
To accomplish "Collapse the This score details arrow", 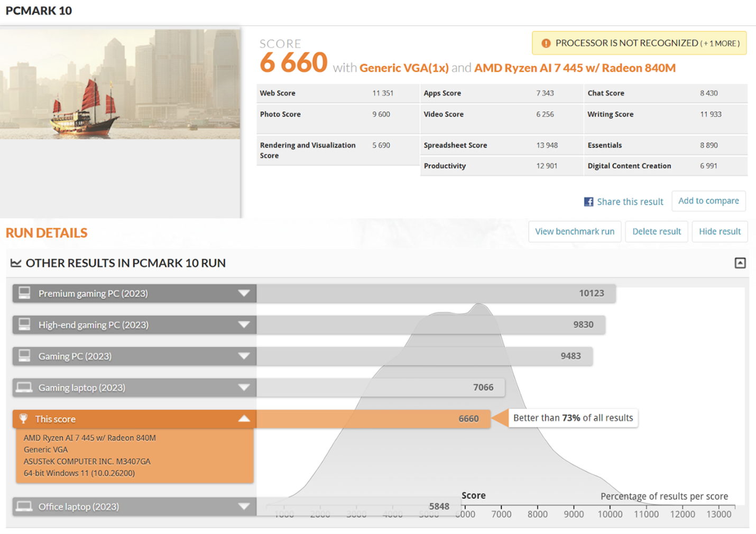I will pyautogui.click(x=244, y=419).
